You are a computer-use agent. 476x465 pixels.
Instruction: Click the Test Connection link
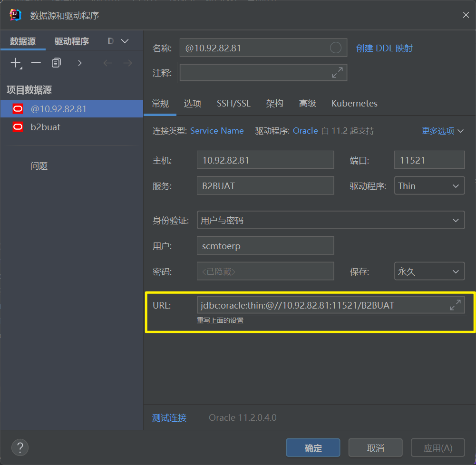pyautogui.click(x=169, y=417)
